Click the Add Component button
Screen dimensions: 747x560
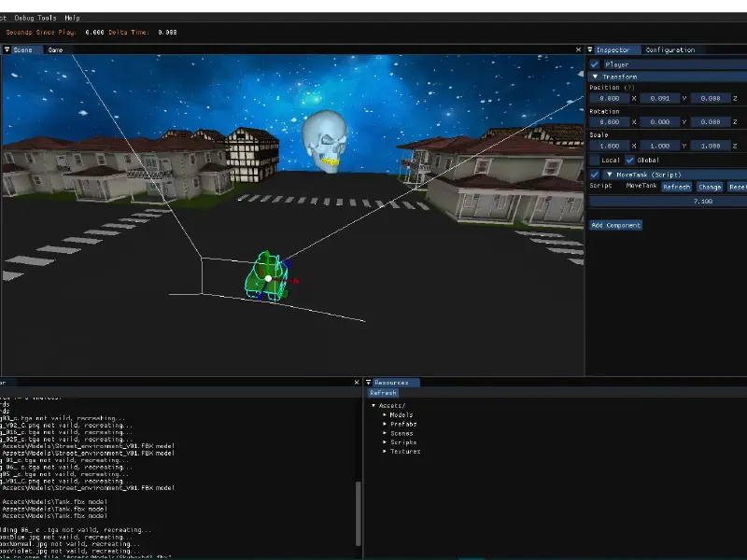(615, 225)
